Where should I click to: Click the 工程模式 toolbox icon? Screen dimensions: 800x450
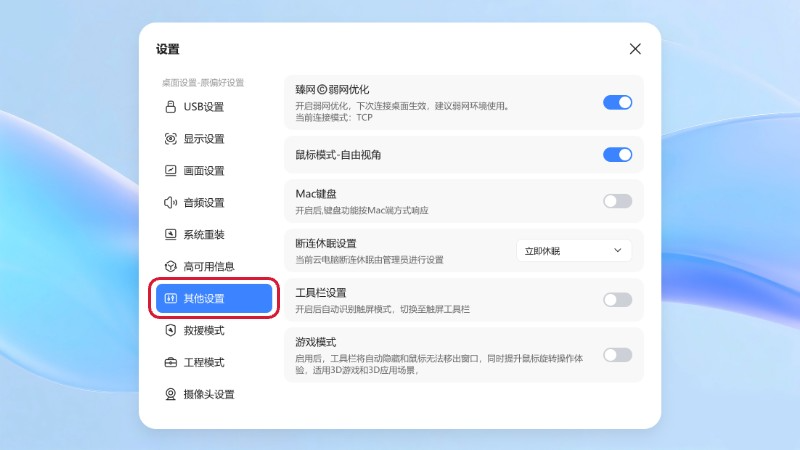[x=170, y=362]
